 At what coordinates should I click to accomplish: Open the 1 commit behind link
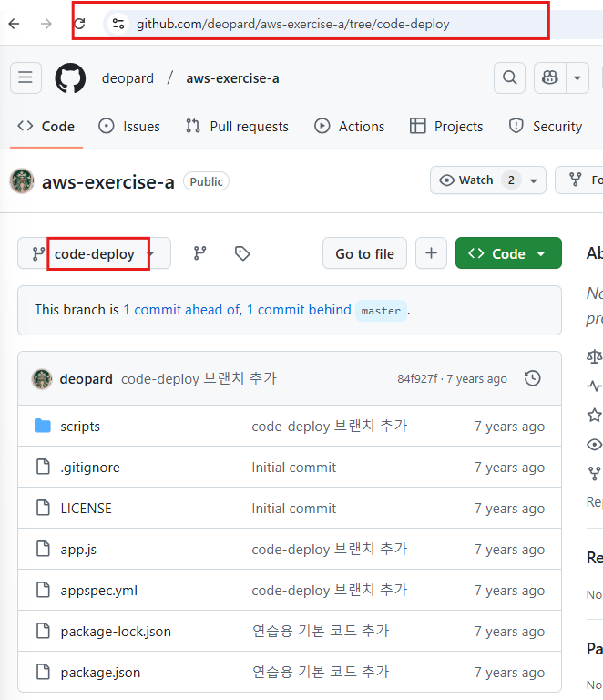click(299, 310)
